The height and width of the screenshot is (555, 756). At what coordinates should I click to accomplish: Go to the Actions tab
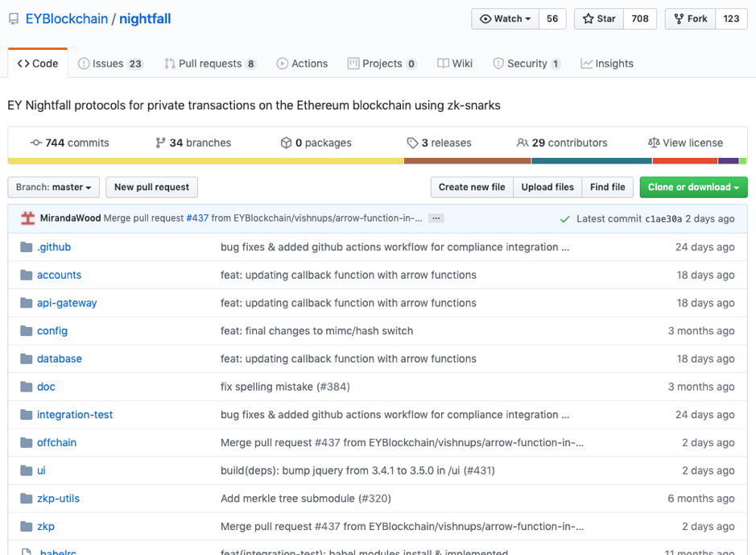click(x=302, y=64)
